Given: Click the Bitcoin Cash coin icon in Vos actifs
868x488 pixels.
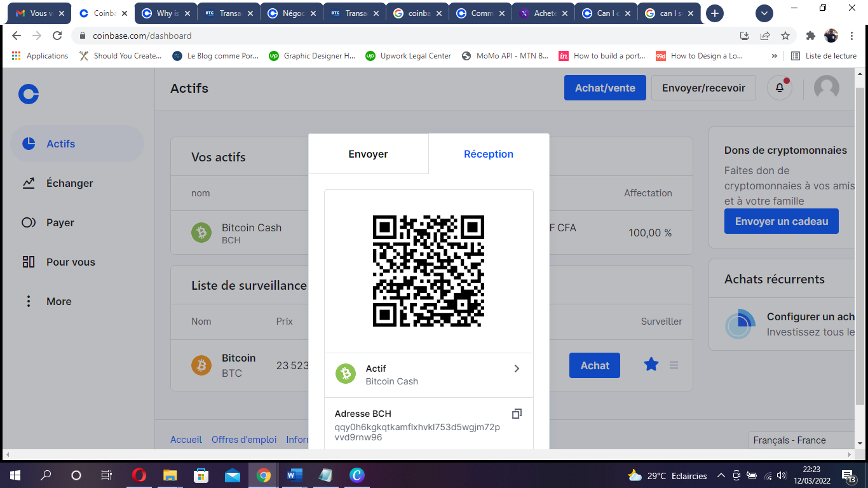Looking at the screenshot, I should click(201, 233).
